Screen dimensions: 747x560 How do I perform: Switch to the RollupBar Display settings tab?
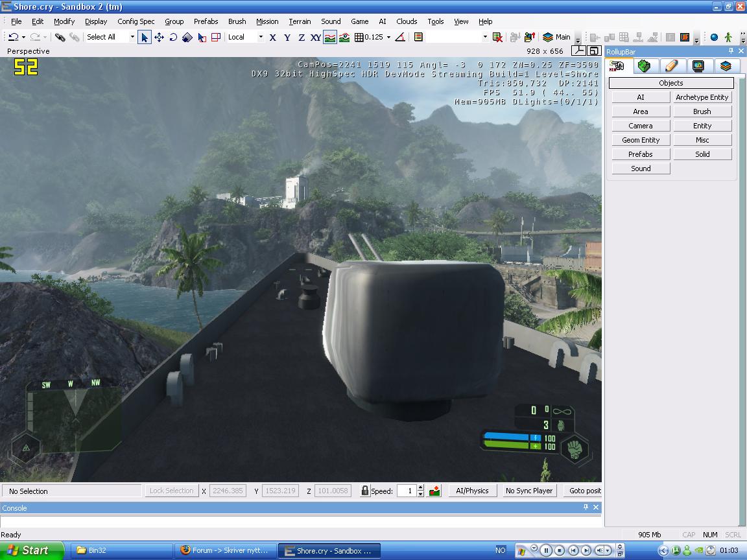click(x=698, y=66)
